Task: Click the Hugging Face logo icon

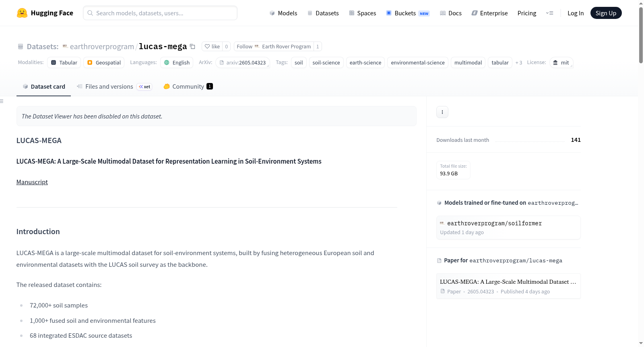Action: (22, 13)
